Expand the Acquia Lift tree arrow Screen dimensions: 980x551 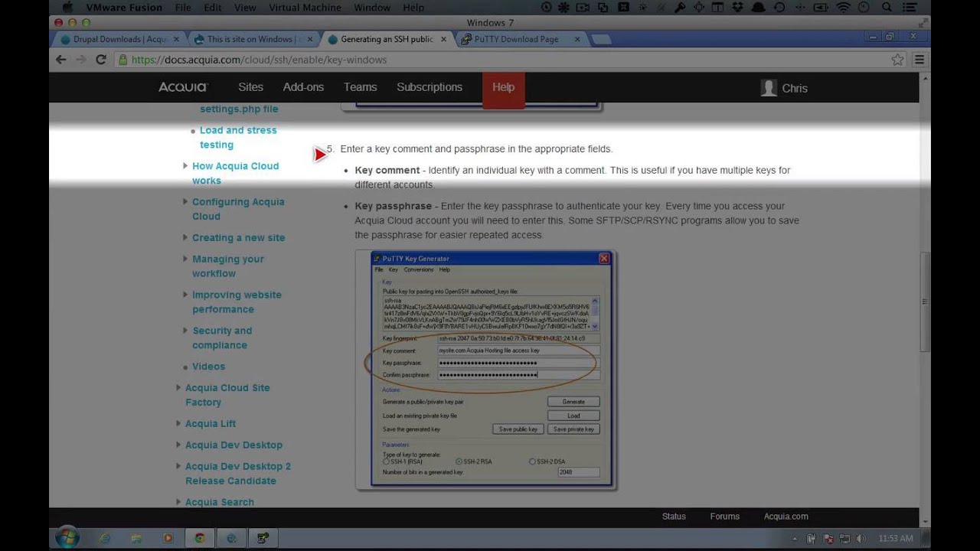coord(178,423)
